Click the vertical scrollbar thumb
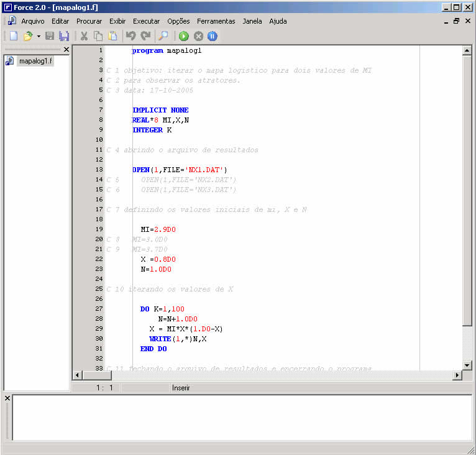 pyautogui.click(x=467, y=190)
